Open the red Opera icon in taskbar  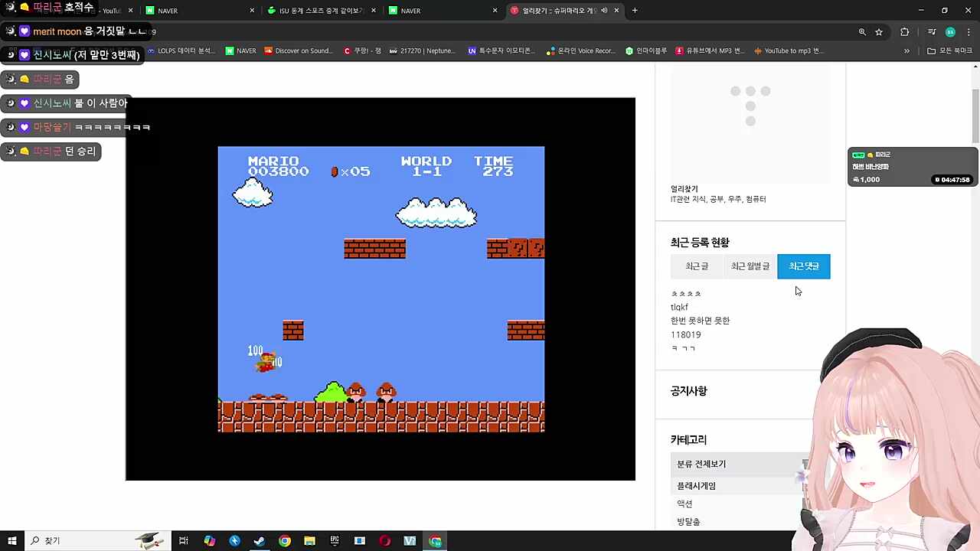tap(385, 540)
